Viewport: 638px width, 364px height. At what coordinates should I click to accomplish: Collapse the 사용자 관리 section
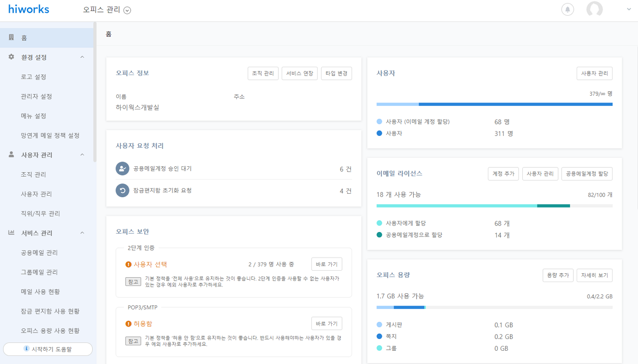(x=82, y=155)
